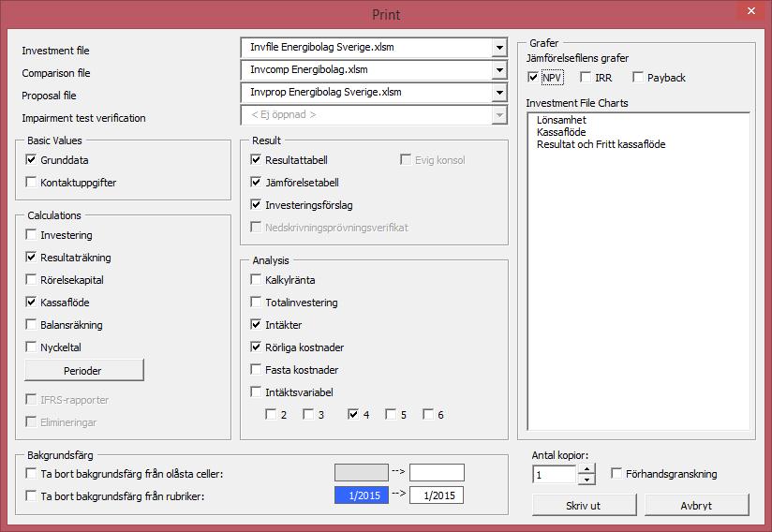Uncheck the Intäktsvariabel number 4 checkbox
The width and height of the screenshot is (772, 532).
point(353,414)
